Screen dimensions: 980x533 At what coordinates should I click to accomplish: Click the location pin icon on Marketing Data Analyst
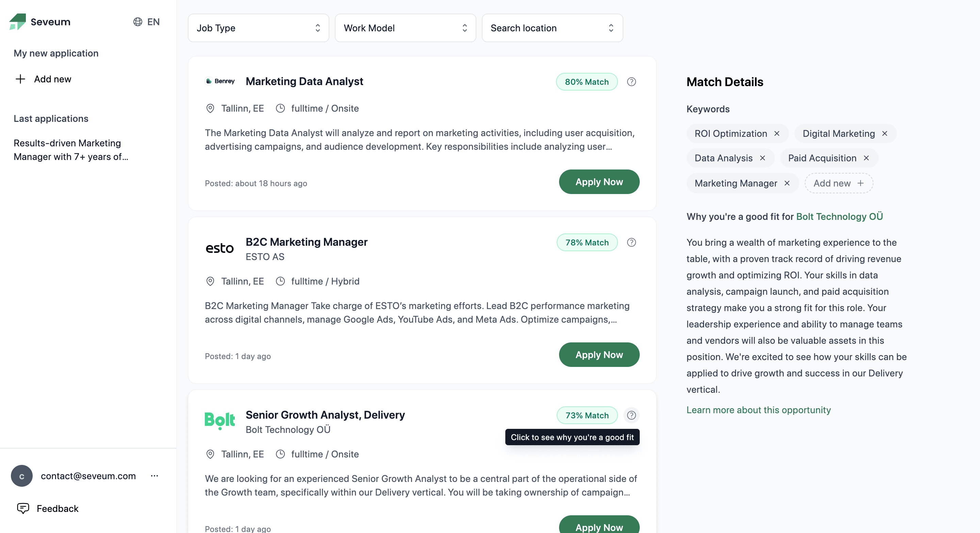(x=210, y=108)
